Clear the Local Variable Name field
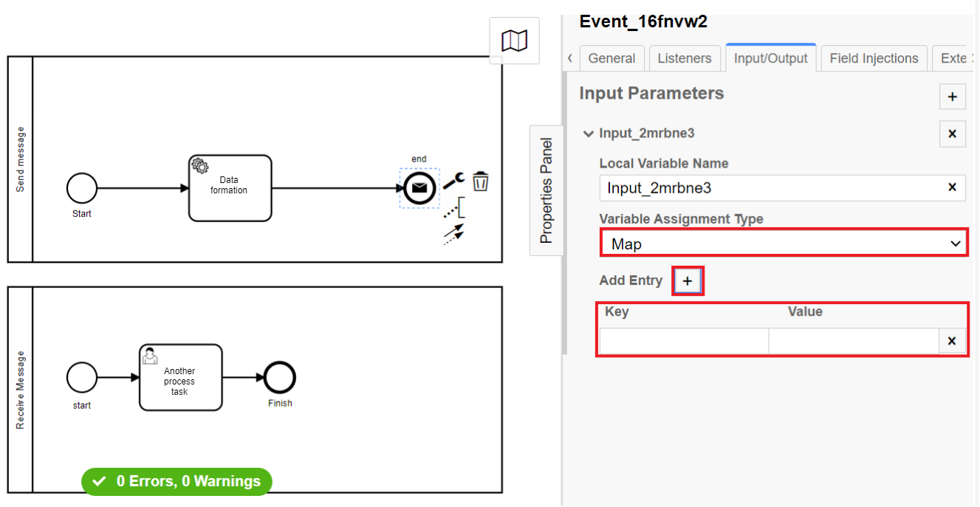980x507 pixels. tap(952, 187)
